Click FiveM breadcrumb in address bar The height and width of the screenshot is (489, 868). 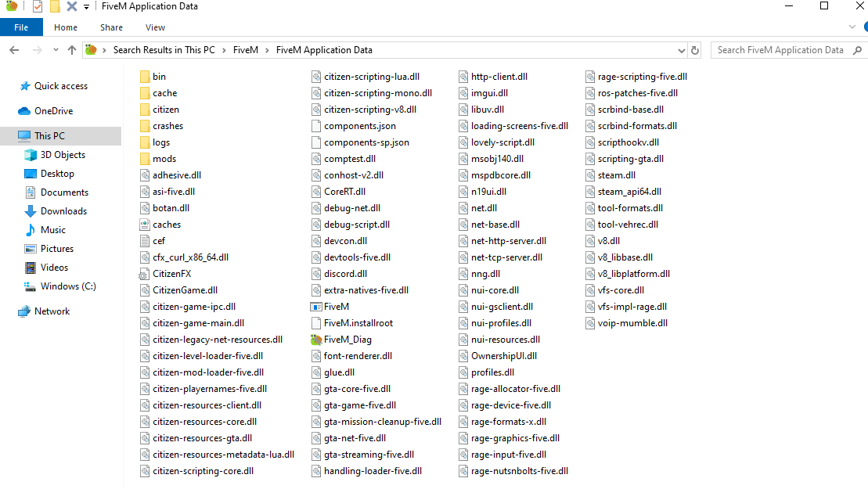(x=245, y=50)
